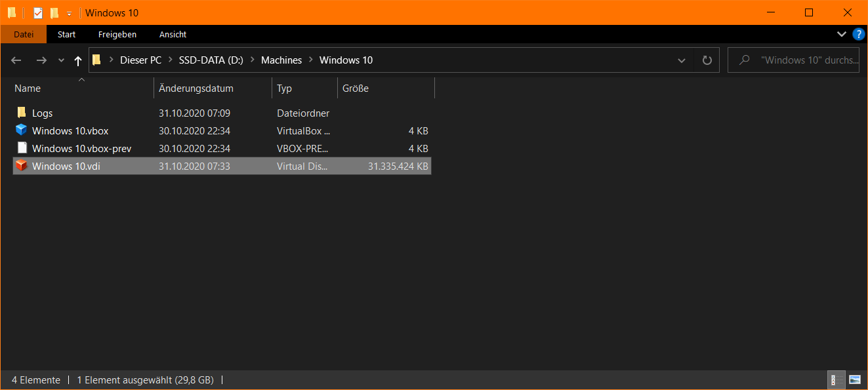Click the "Windows 10" search field
868x390 pixels.
tap(793, 60)
